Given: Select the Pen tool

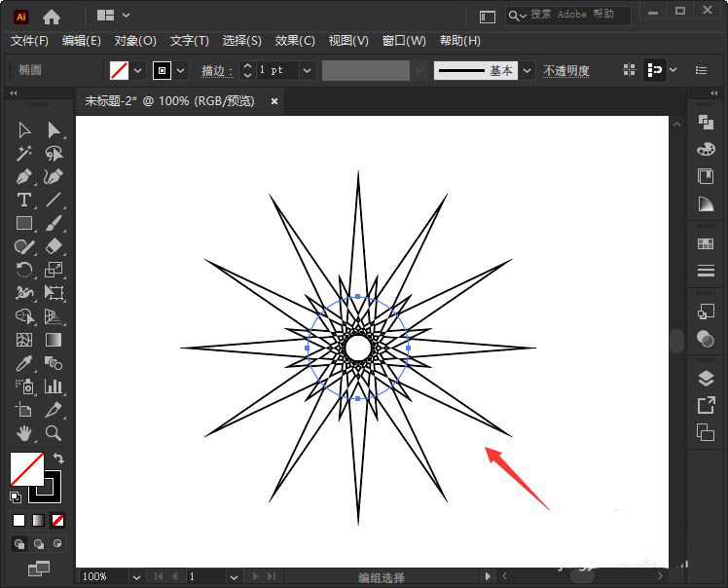Looking at the screenshot, I should [x=24, y=177].
